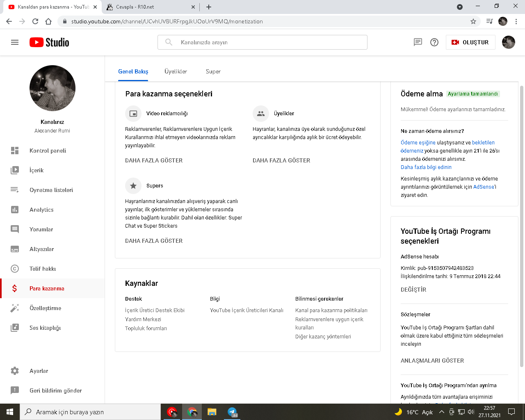
Task: Expand DAHA FAZLA GÖSTER under Supers
Action: click(154, 241)
